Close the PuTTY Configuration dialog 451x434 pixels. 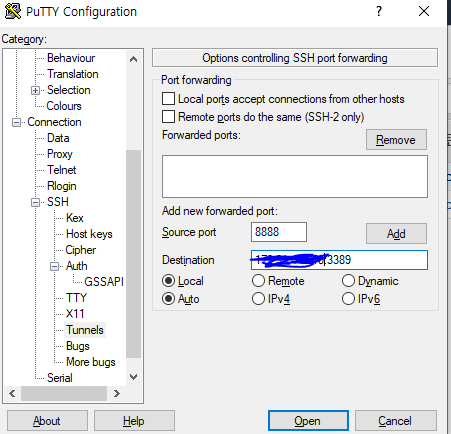pyautogui.click(x=424, y=11)
